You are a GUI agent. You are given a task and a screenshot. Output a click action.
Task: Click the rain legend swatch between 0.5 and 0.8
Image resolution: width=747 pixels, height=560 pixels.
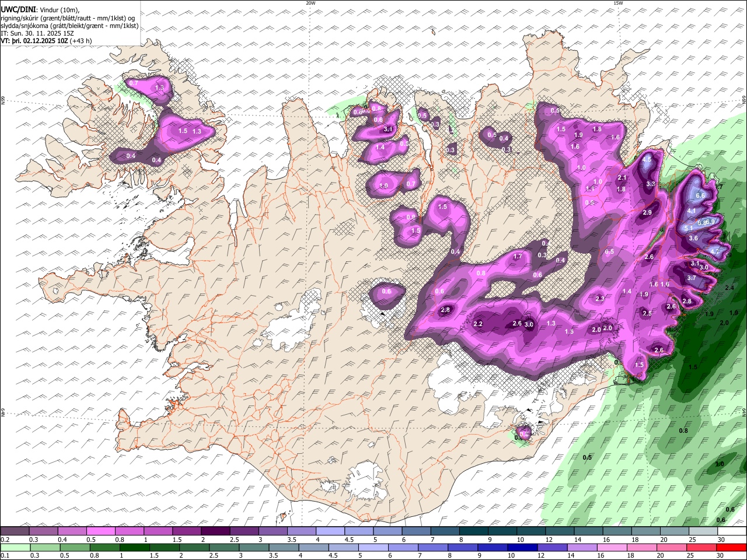click(x=75, y=547)
